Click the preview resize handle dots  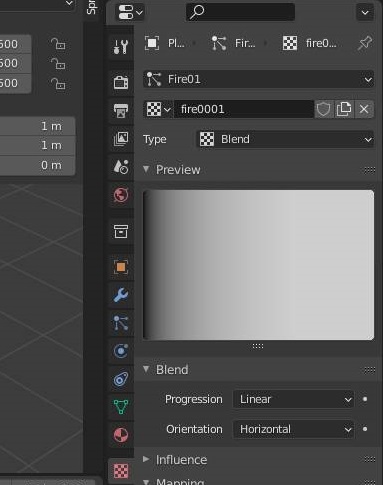click(x=258, y=346)
